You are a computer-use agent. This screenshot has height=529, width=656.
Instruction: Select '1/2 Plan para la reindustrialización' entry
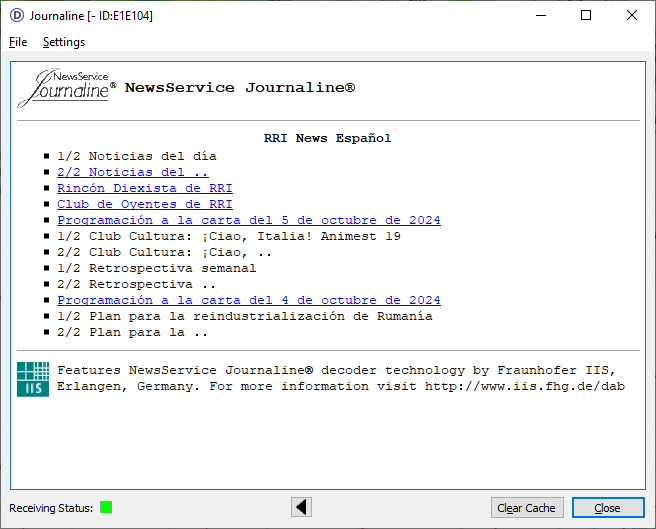click(244, 316)
